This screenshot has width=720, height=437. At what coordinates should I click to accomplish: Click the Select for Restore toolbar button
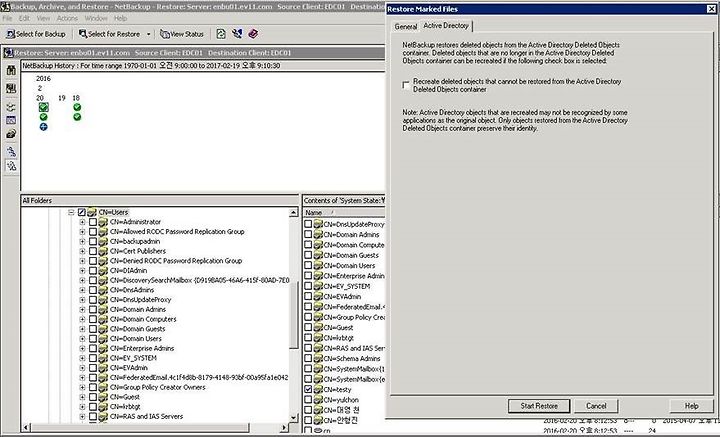pyautogui.click(x=109, y=34)
